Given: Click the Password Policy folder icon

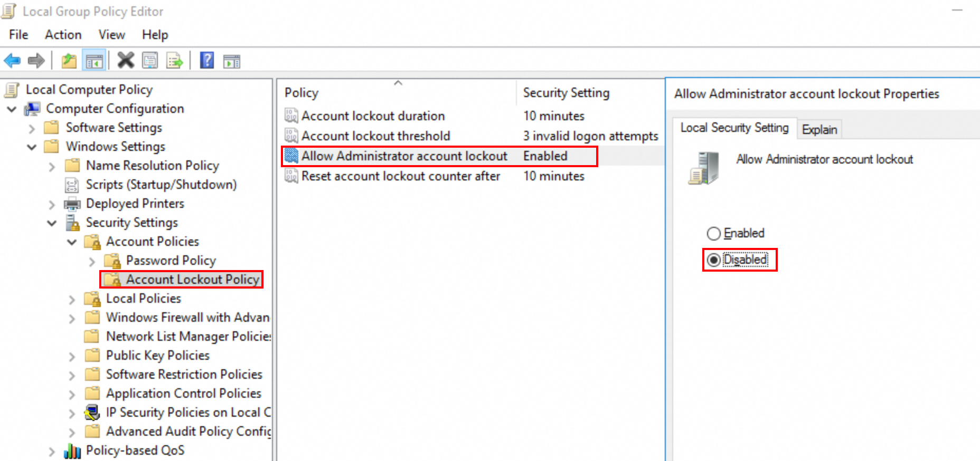Looking at the screenshot, I should tap(112, 261).
